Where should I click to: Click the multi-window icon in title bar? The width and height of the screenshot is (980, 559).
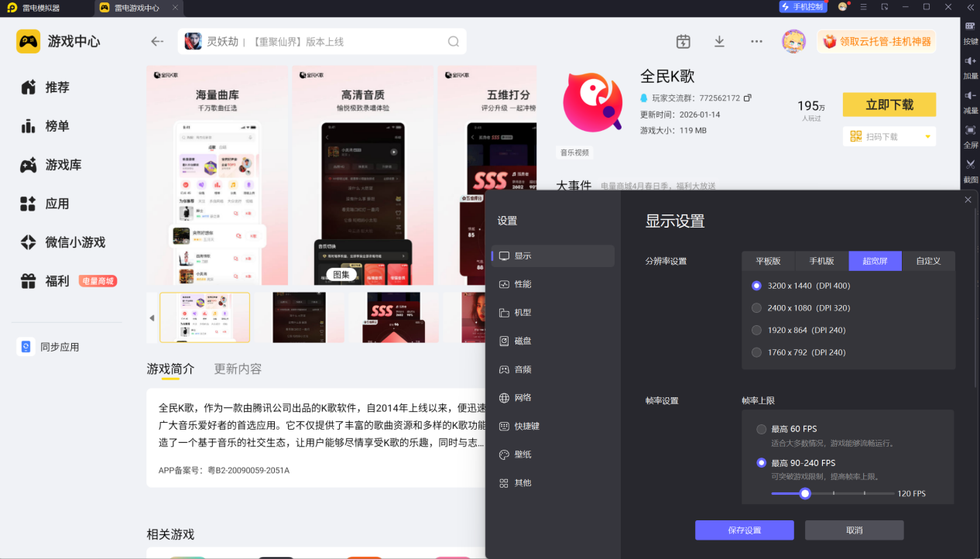(885, 7)
